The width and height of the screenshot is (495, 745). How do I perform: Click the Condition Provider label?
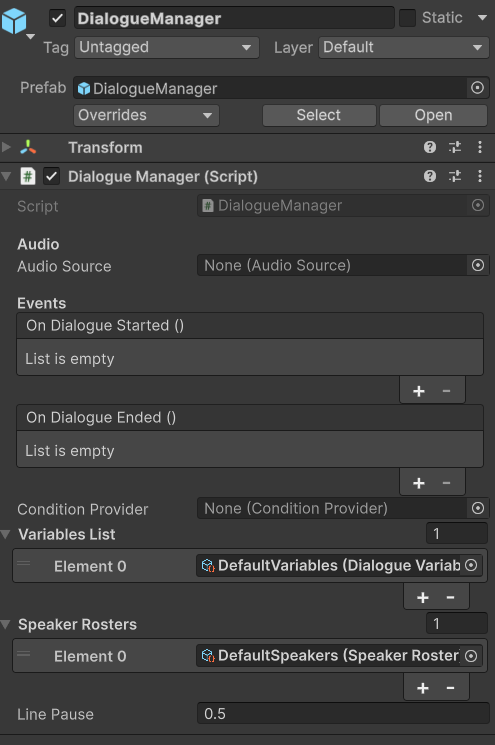[x=83, y=509]
